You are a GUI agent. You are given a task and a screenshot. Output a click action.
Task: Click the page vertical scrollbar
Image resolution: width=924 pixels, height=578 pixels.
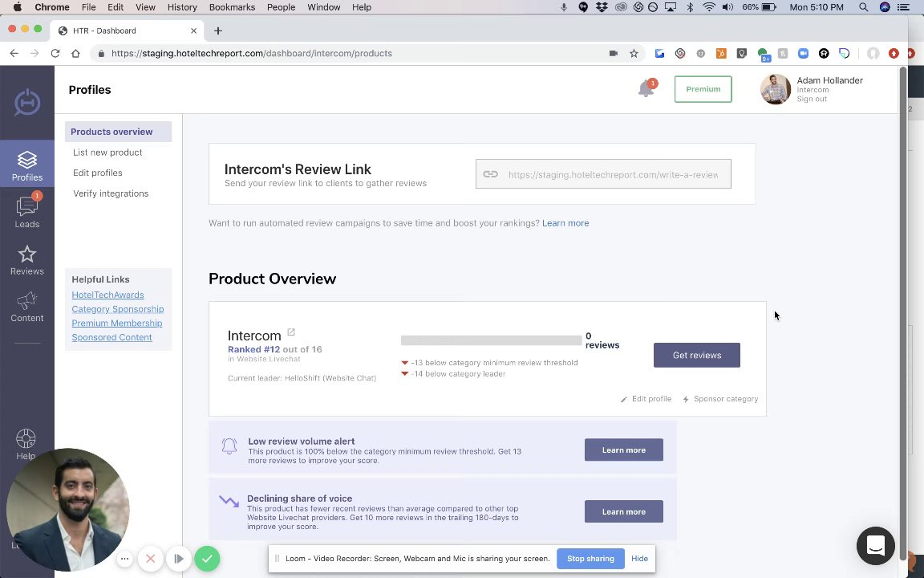[903, 312]
